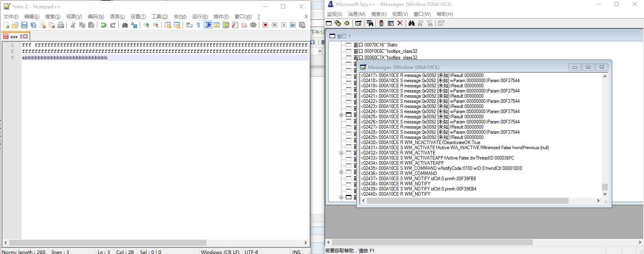
Task: Click the Play recorded macro icon
Action: point(284,25)
